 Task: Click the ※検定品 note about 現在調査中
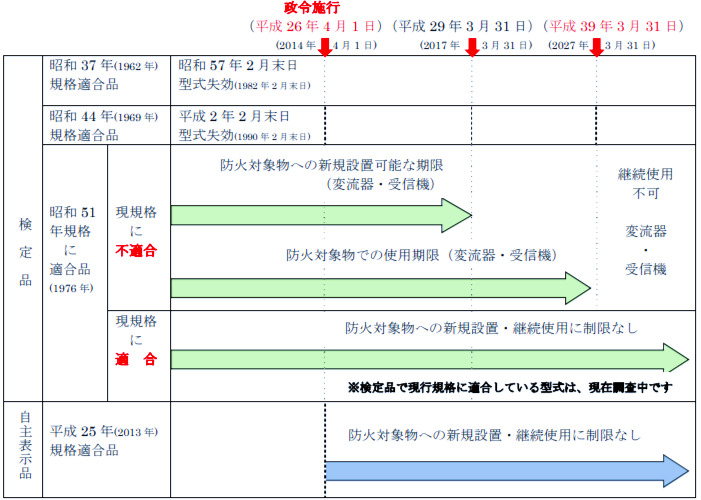[x=509, y=386]
